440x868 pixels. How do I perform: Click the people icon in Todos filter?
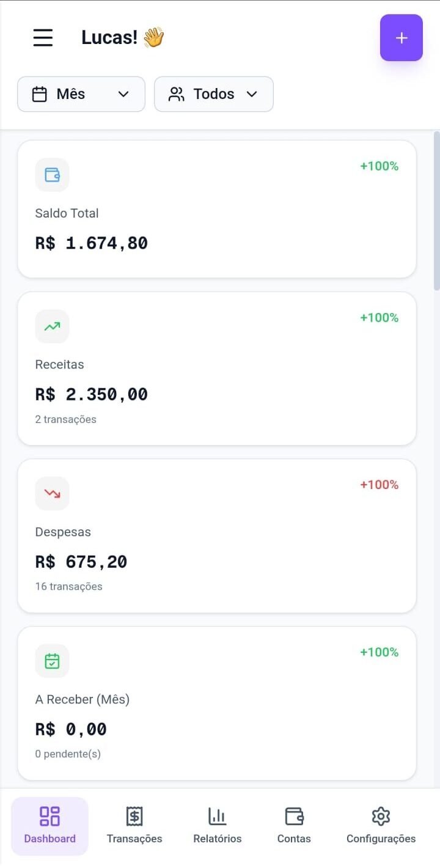coord(177,94)
